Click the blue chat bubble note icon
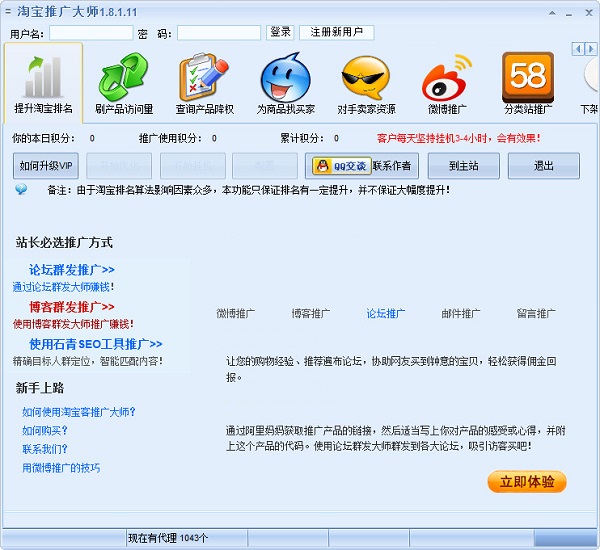This screenshot has height=550, width=600. pos(21,189)
